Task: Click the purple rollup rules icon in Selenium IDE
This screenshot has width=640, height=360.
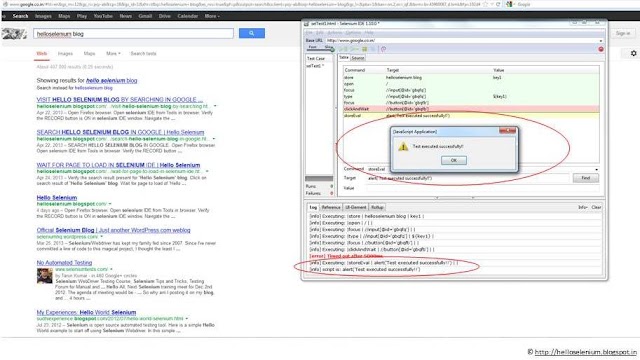Action: (x=383, y=49)
